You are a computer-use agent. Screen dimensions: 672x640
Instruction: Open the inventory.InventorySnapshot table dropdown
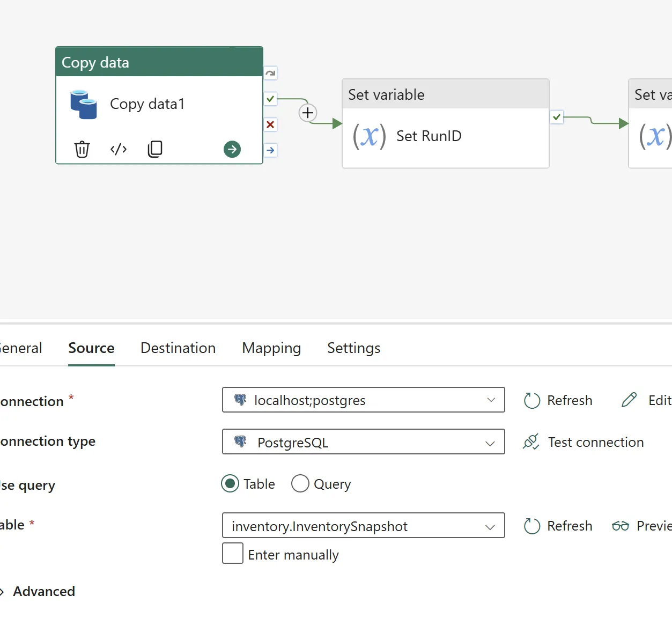click(x=364, y=525)
